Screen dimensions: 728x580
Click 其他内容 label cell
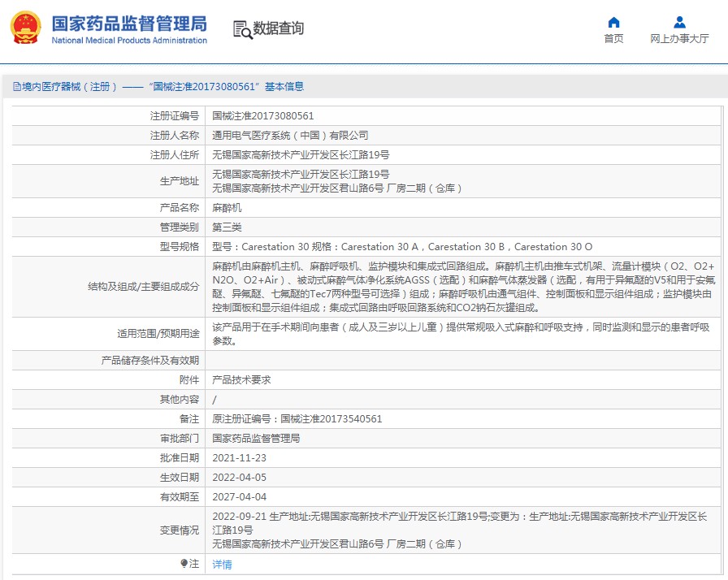(108, 399)
